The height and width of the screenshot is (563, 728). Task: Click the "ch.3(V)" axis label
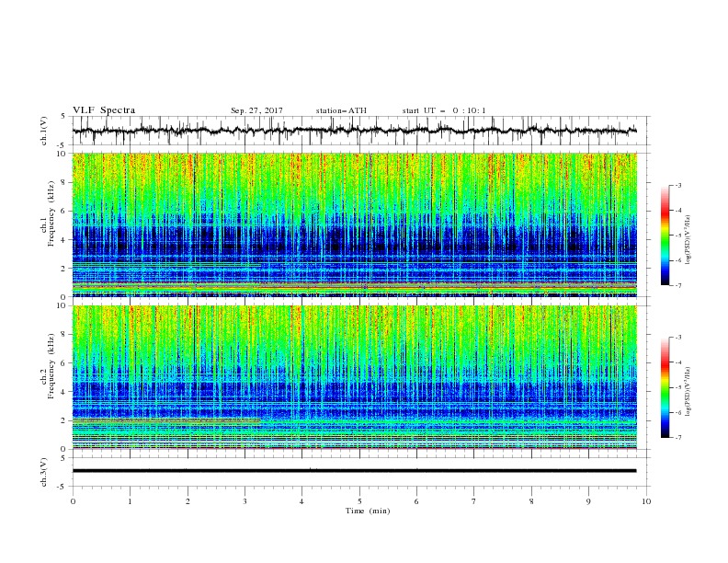click(44, 472)
